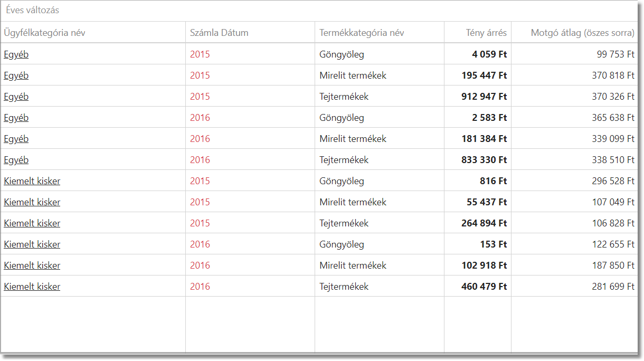Image resolution: width=644 pixels, height=361 pixels.
Task: Follow Kiemelt kisker link in the 460 479 Ft row
Action: tap(32, 287)
